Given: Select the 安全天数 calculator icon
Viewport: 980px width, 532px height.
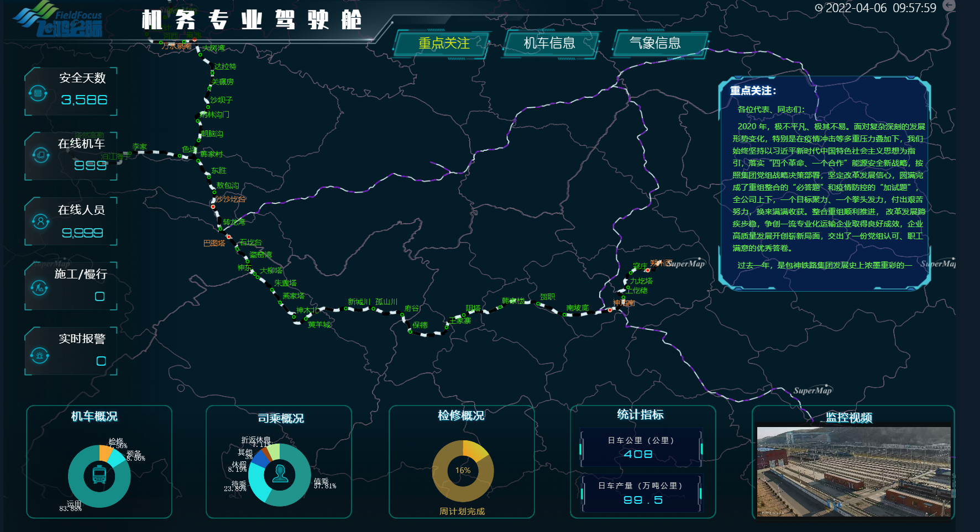Looking at the screenshot, I should 38,92.
